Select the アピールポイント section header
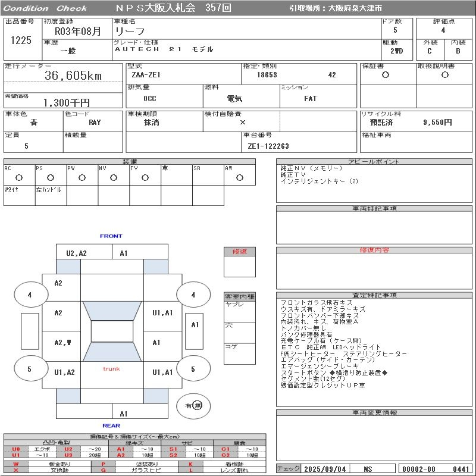Viewport: 476px width, 476px height. point(374,161)
